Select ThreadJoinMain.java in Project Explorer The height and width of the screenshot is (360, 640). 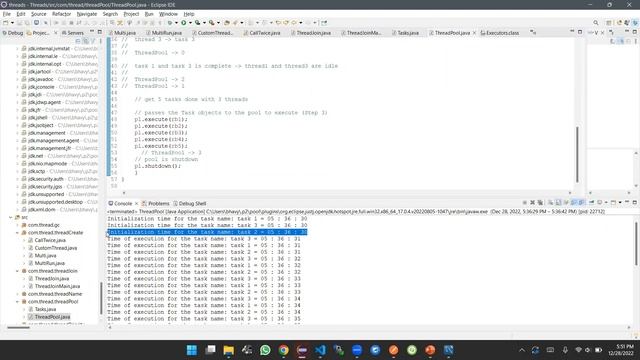coord(57,286)
